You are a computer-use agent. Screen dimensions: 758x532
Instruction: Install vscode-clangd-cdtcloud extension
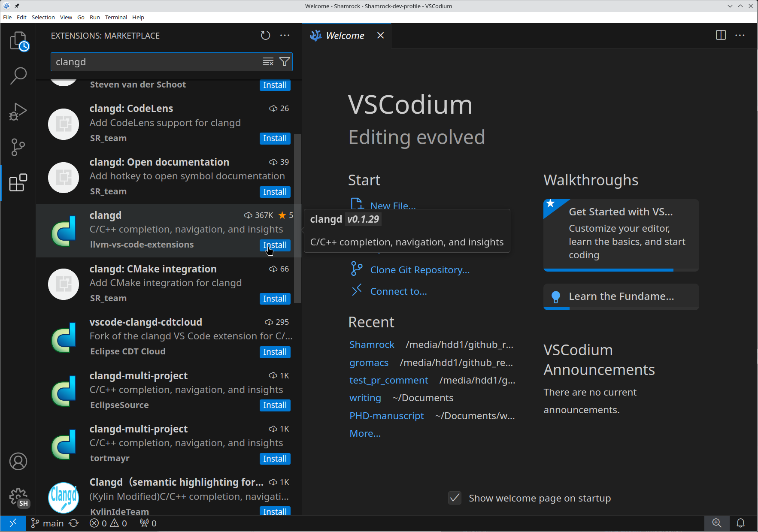point(275,352)
